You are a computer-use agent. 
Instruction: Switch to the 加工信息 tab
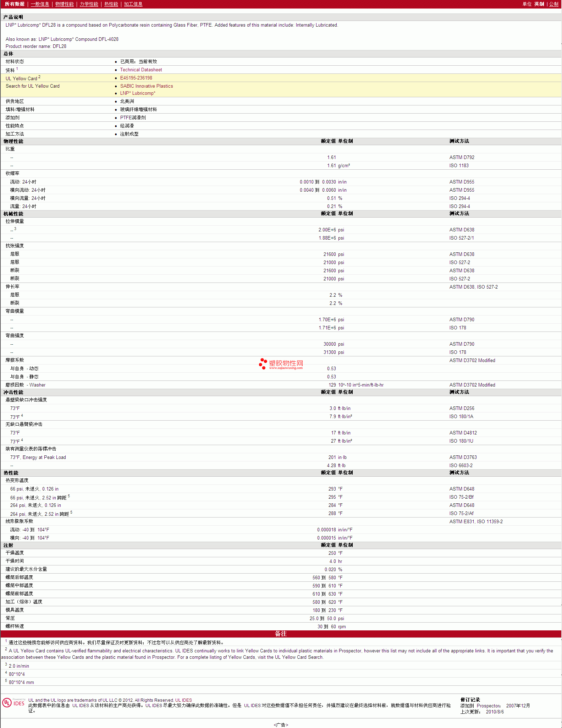133,4
